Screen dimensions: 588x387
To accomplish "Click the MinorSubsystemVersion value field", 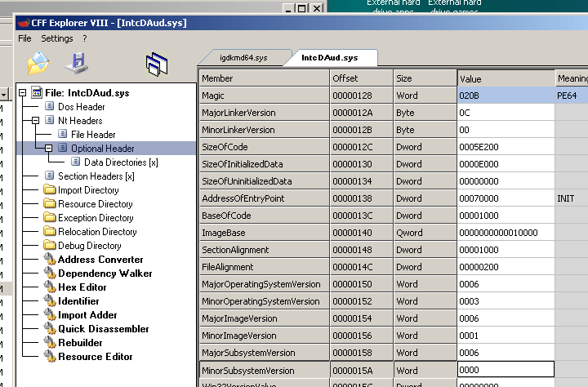I will point(506,370).
